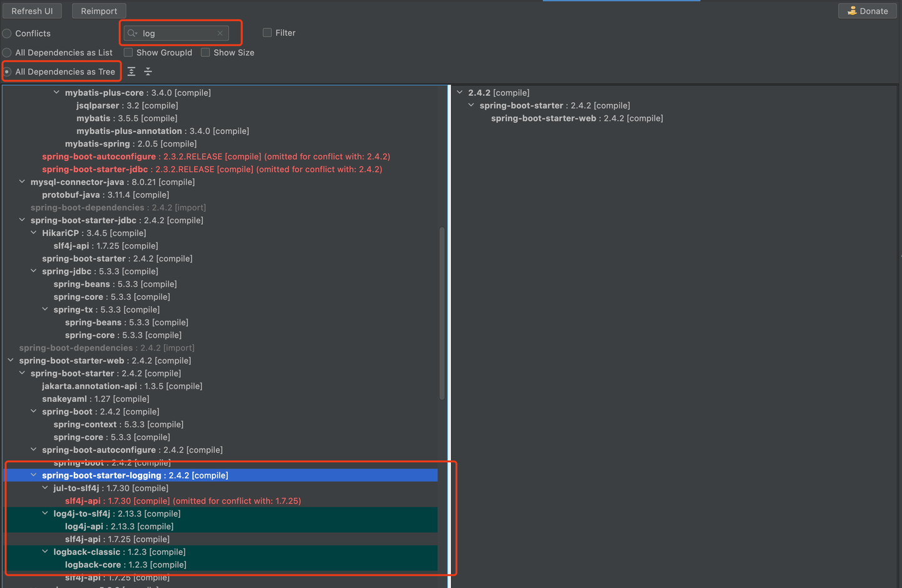The width and height of the screenshot is (902, 588).
Task: Select the red spring-boot-autoconfigure conflict entry
Action: [x=98, y=157]
